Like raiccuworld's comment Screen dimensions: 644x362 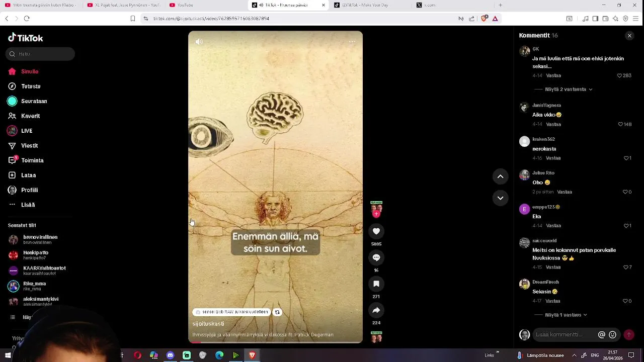627,267
